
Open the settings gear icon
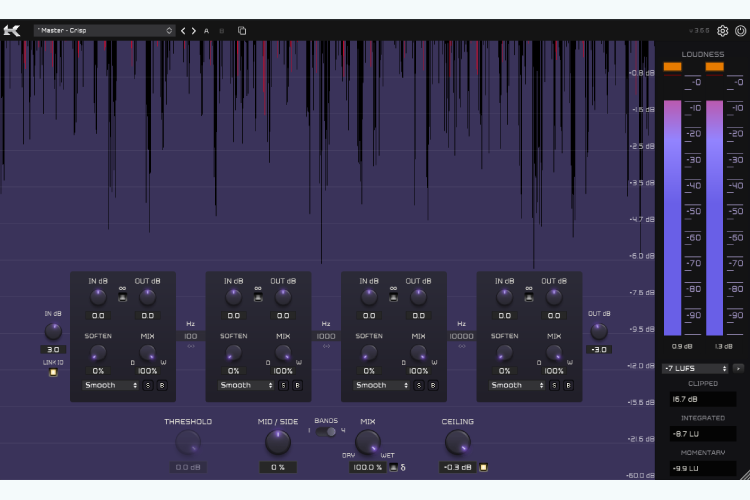[x=722, y=31]
